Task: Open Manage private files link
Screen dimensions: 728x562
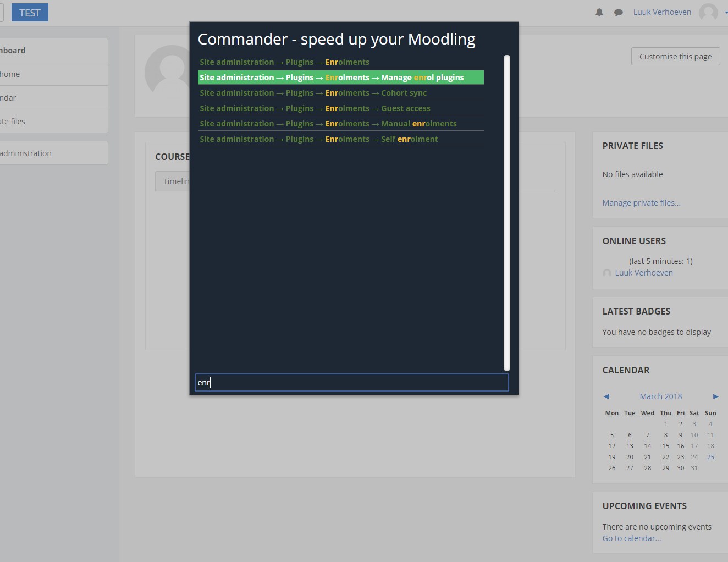Action: [x=641, y=203]
